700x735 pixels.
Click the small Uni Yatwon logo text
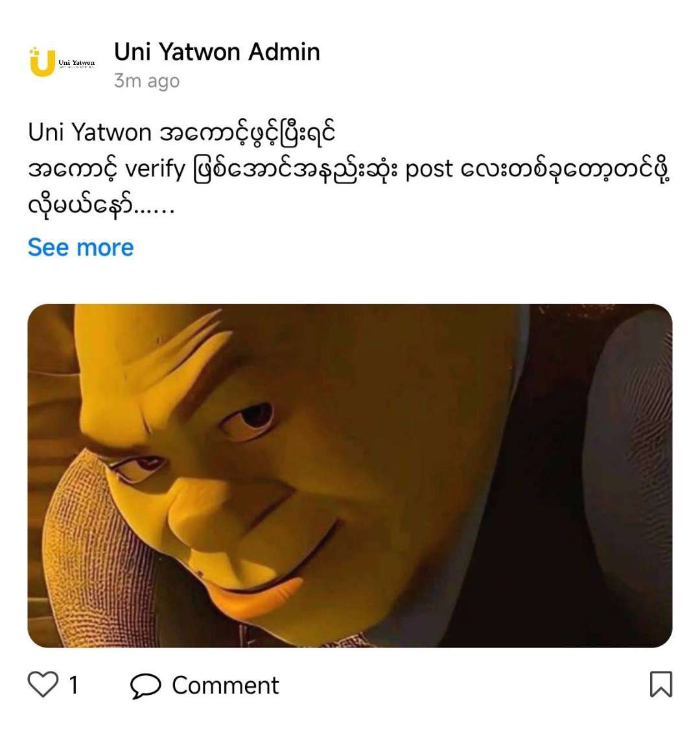[x=76, y=64]
